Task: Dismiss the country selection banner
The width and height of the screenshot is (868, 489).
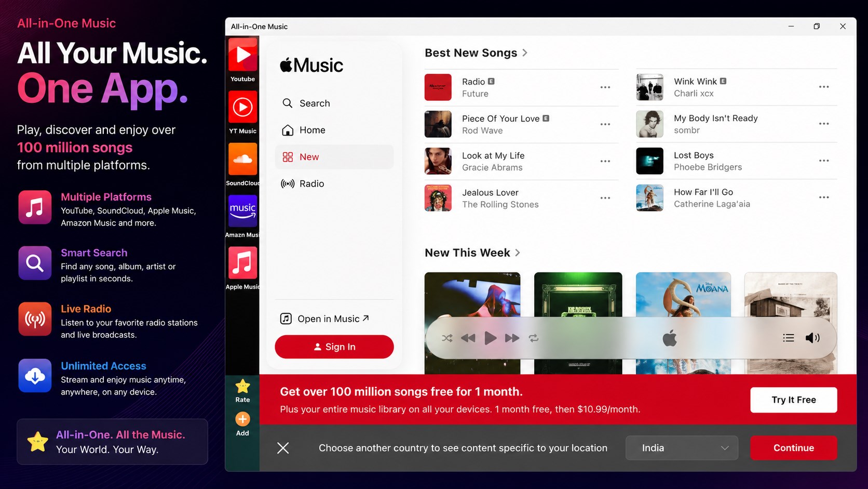Action: (x=283, y=448)
